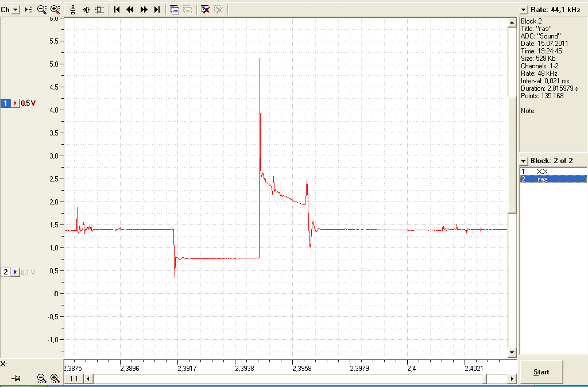588x387 pixels.
Task: Open the Ch channel dropdown
Action: [16, 10]
